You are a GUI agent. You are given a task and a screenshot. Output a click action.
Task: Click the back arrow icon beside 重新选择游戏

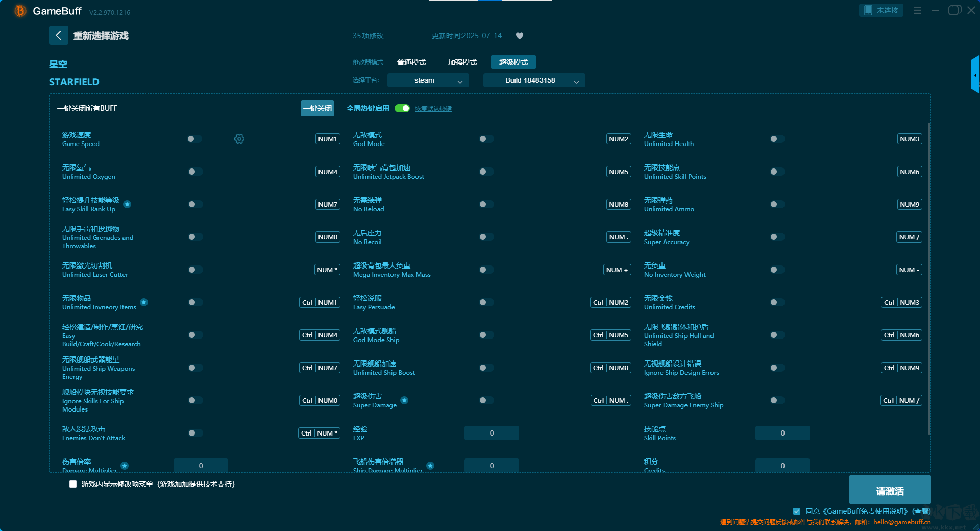pyautogui.click(x=58, y=35)
